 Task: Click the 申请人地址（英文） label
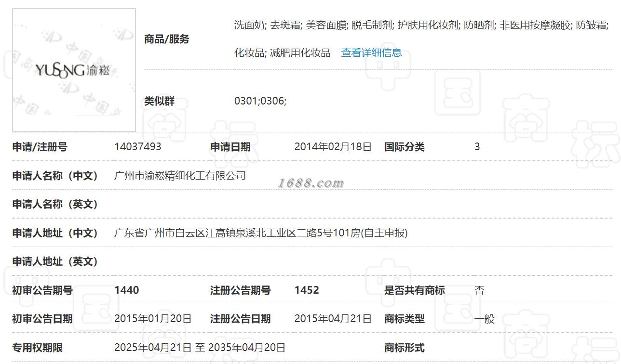pos(55,262)
